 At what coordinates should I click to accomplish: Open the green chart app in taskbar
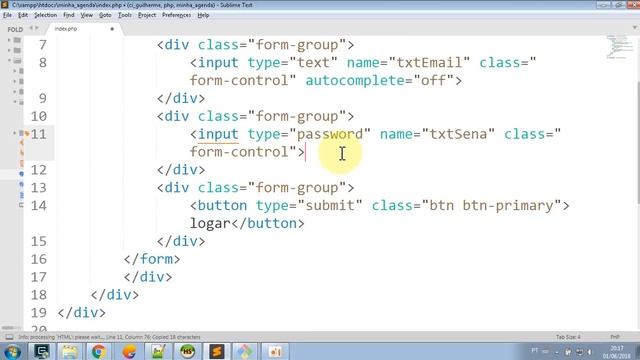pyautogui.click(x=158, y=352)
